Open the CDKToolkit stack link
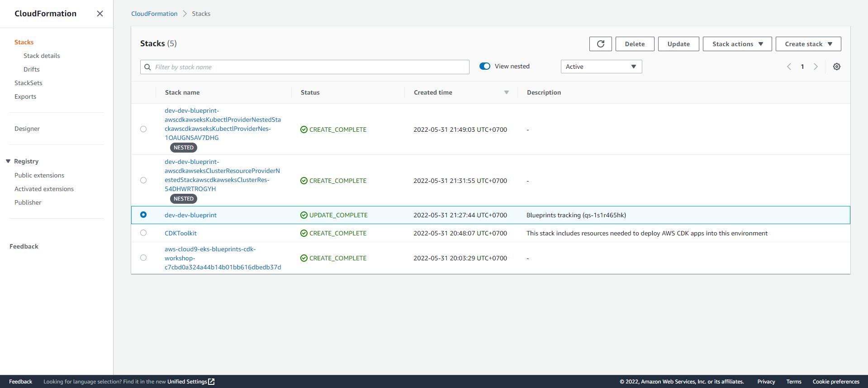The width and height of the screenshot is (868, 388). coord(180,233)
